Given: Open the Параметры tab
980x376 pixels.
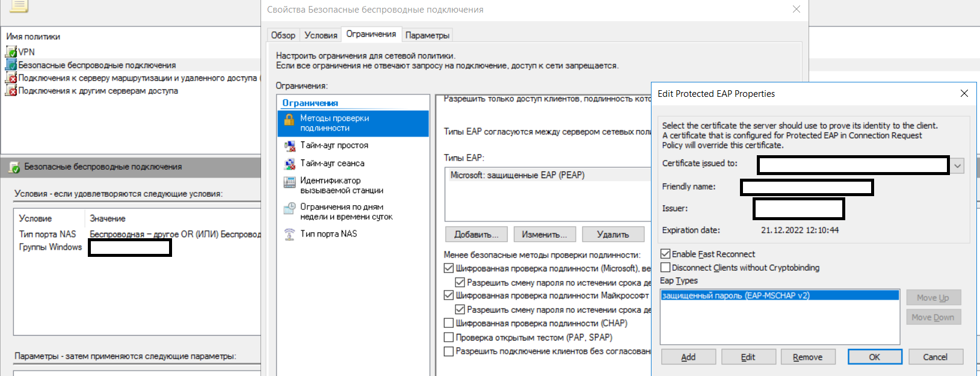Looking at the screenshot, I should [x=427, y=35].
